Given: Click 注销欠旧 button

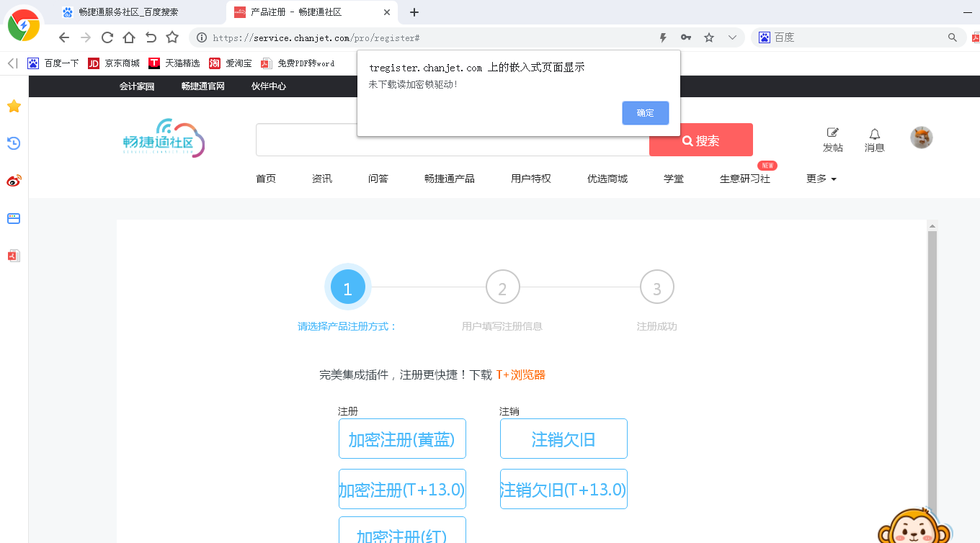Looking at the screenshot, I should [563, 439].
